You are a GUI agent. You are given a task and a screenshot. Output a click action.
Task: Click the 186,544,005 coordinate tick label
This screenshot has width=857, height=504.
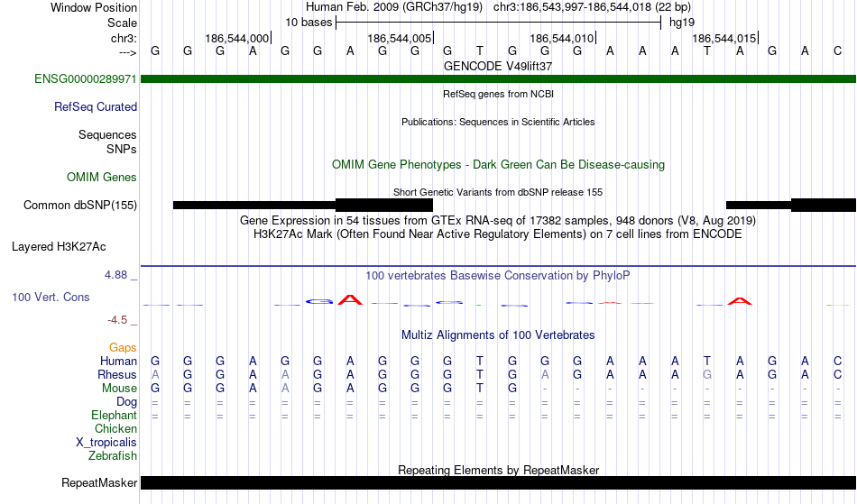point(400,39)
